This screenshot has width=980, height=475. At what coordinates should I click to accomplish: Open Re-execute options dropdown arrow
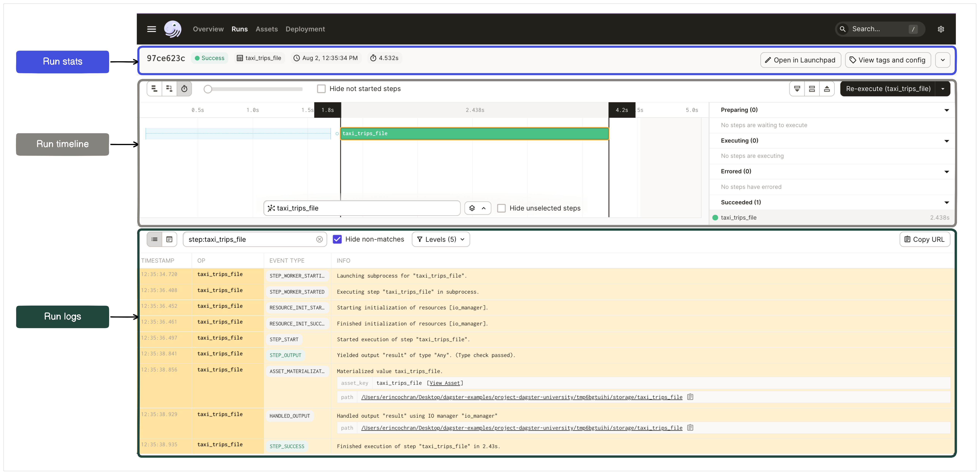[x=942, y=89]
